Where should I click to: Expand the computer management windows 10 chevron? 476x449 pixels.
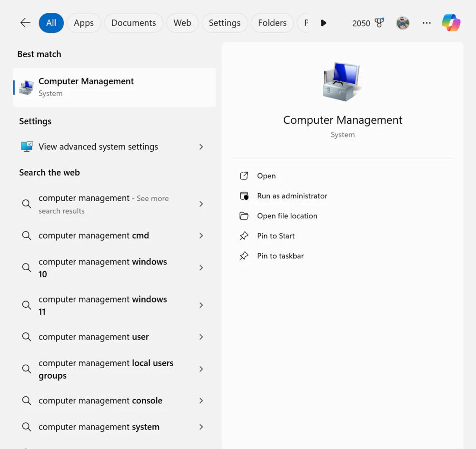201,268
